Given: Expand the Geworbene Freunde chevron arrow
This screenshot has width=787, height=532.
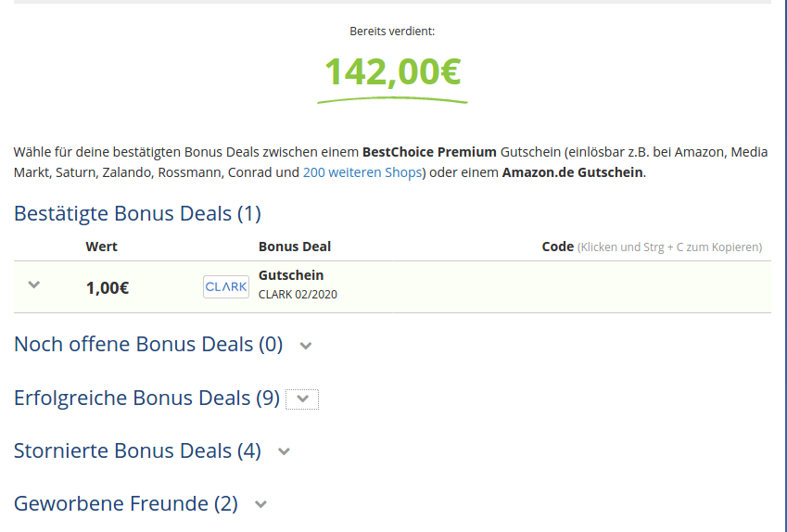Looking at the screenshot, I should 260,504.
